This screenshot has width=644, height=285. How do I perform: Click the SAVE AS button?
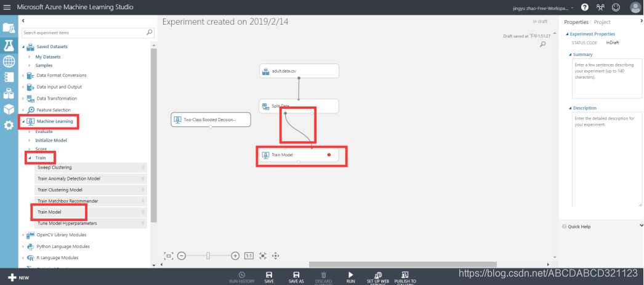(x=296, y=277)
